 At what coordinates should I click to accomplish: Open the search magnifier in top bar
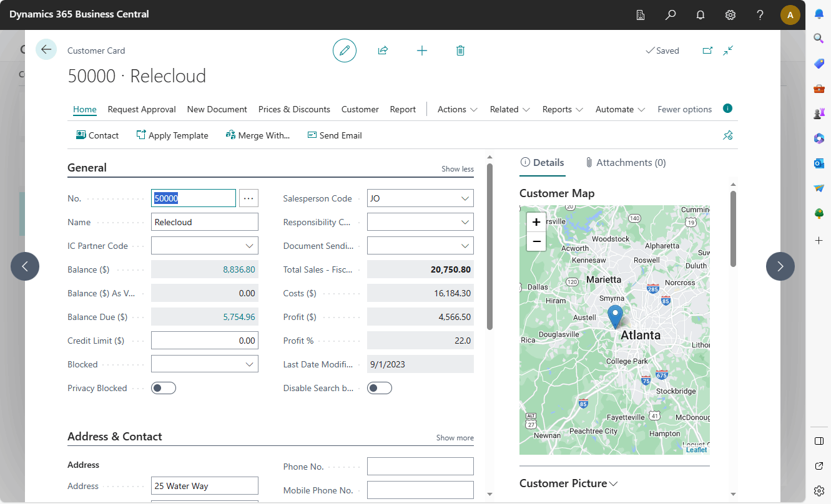click(x=671, y=15)
